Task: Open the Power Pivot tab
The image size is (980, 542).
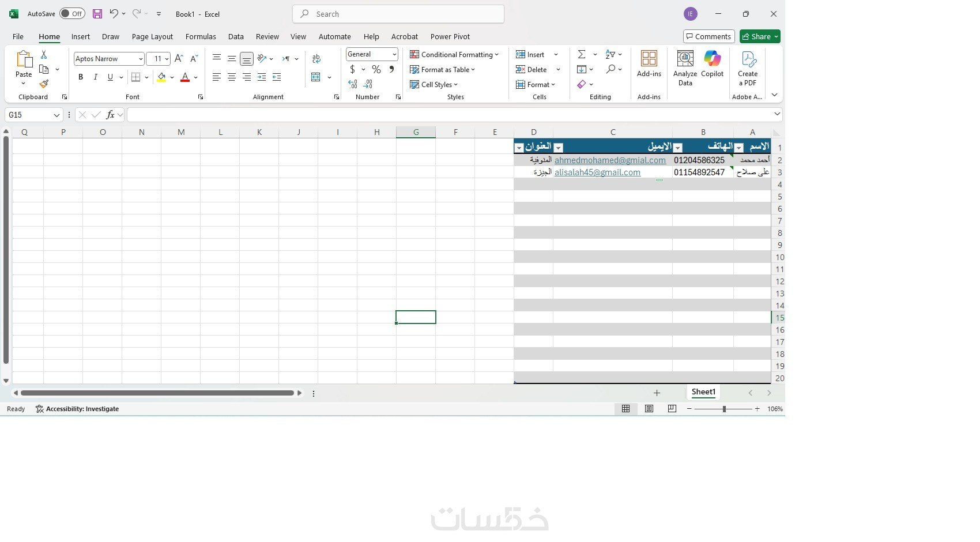Action: pos(450,36)
